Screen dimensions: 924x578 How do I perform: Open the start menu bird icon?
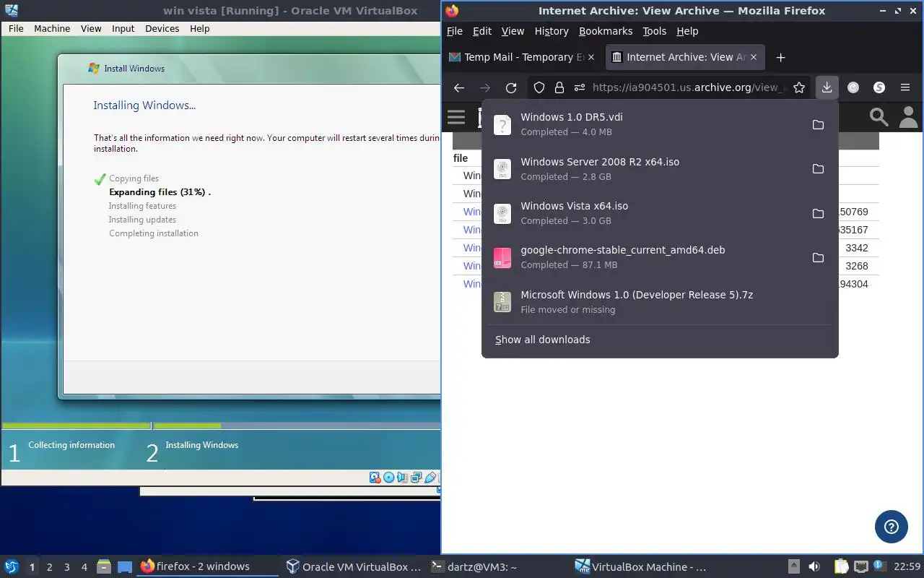coord(12,566)
